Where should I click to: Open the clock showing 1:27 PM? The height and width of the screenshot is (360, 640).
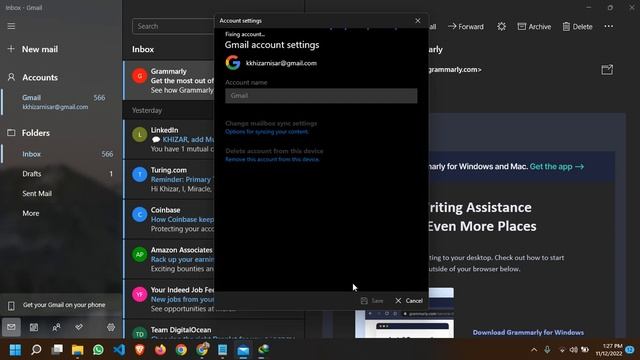coord(609,350)
